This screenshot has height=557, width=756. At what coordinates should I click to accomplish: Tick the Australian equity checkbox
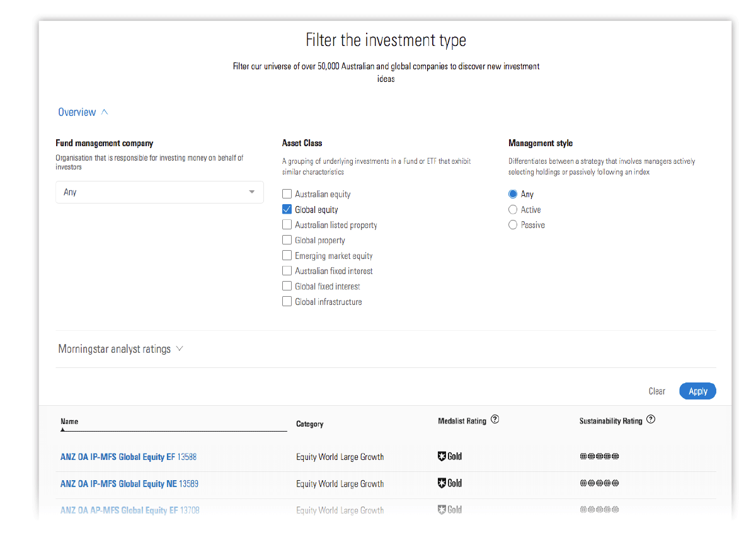(x=287, y=194)
